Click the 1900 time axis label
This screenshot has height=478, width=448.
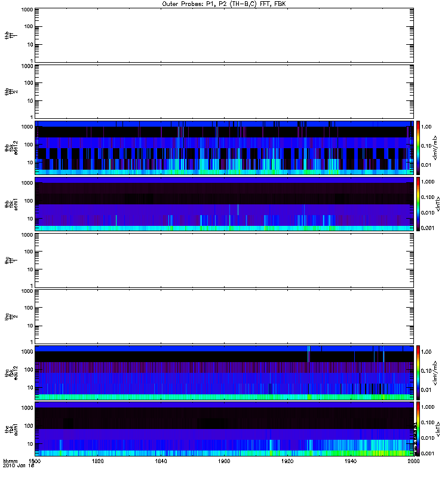(224, 461)
